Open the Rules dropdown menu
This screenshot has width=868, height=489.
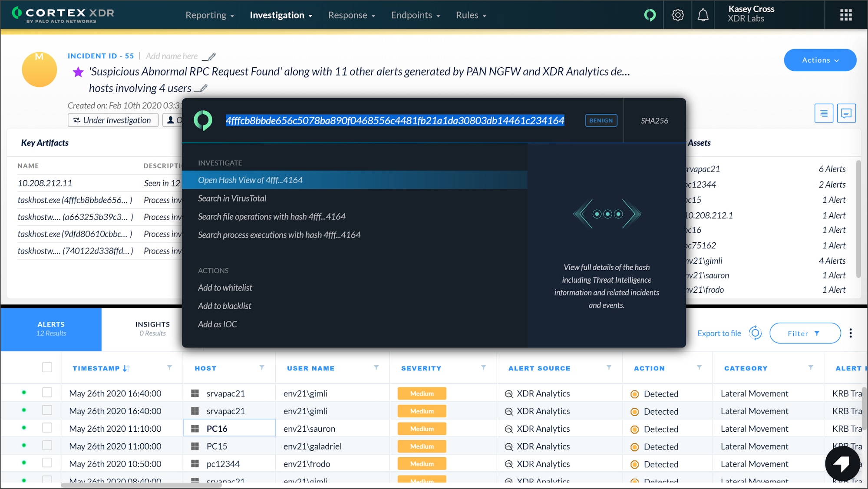[471, 15]
